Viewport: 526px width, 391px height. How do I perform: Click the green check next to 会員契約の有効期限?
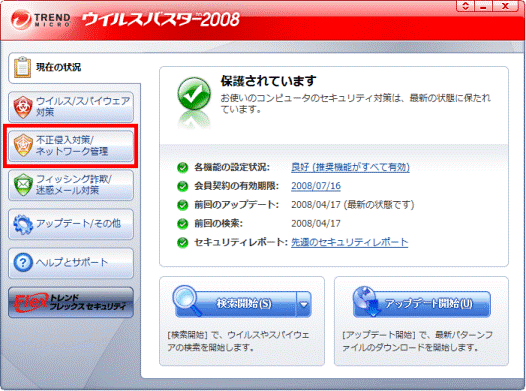click(182, 186)
